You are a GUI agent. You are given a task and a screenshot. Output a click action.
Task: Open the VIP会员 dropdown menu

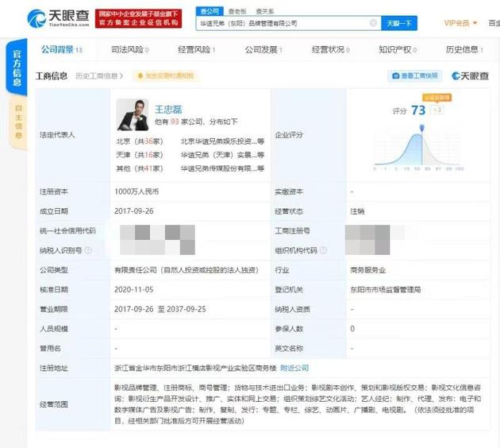tap(460, 23)
